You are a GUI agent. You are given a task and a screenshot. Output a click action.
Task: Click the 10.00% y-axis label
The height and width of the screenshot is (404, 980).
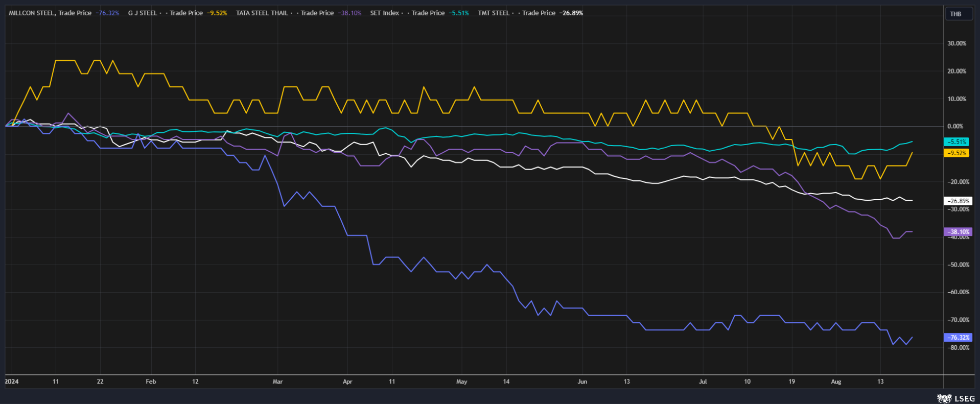(956, 99)
